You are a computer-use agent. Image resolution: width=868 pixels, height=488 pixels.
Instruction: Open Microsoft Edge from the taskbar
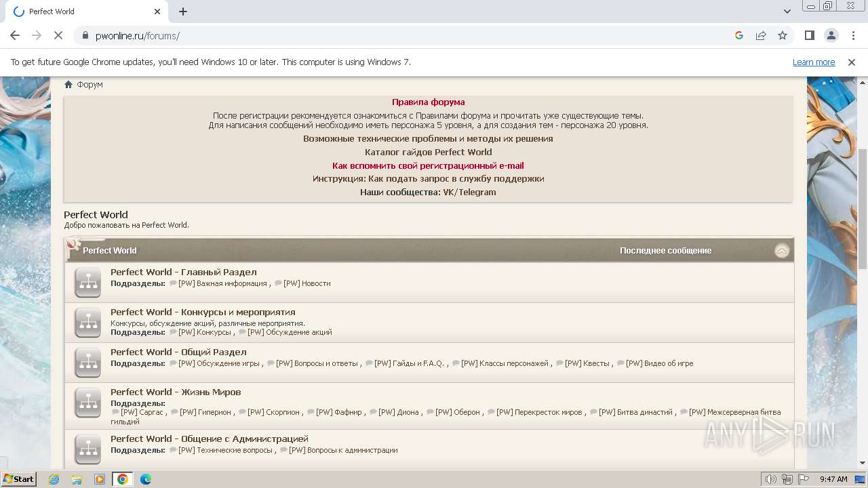point(145,479)
